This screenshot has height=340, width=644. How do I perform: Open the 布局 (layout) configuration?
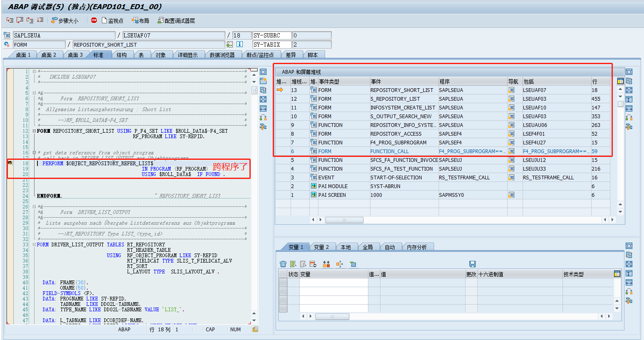[x=139, y=20]
